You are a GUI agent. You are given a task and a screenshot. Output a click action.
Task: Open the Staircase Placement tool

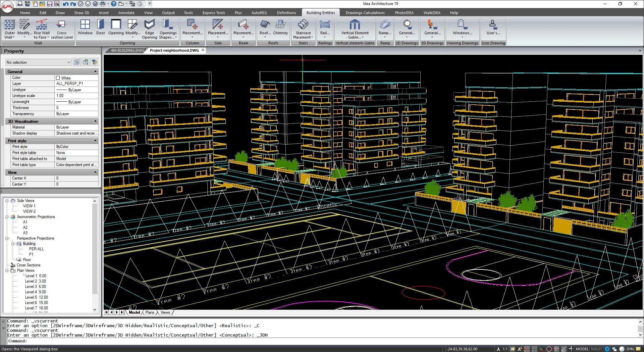[303, 29]
